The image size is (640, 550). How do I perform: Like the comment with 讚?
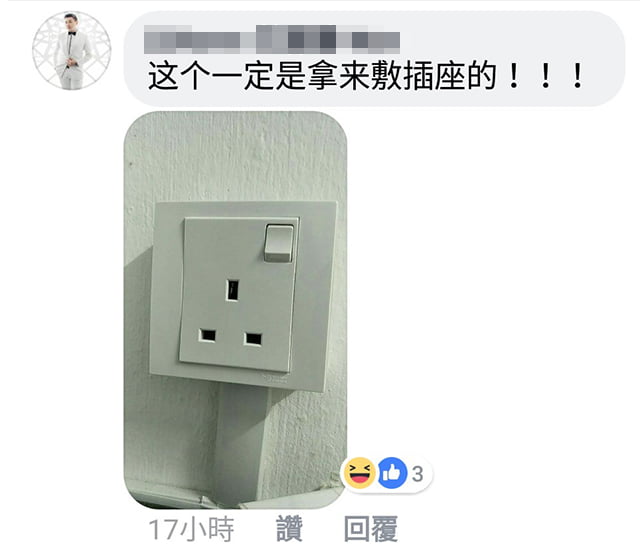tap(289, 529)
